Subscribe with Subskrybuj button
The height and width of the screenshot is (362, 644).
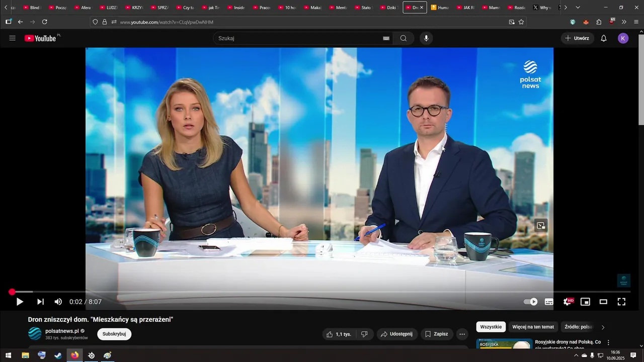[114, 334]
